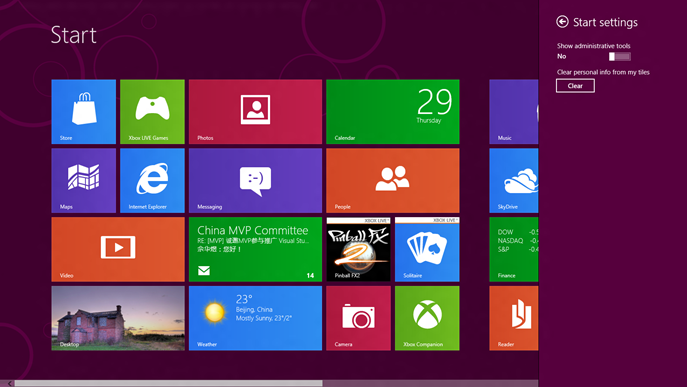Open the Store tile
Viewport: 687px width, 387px height.
pos(84,112)
